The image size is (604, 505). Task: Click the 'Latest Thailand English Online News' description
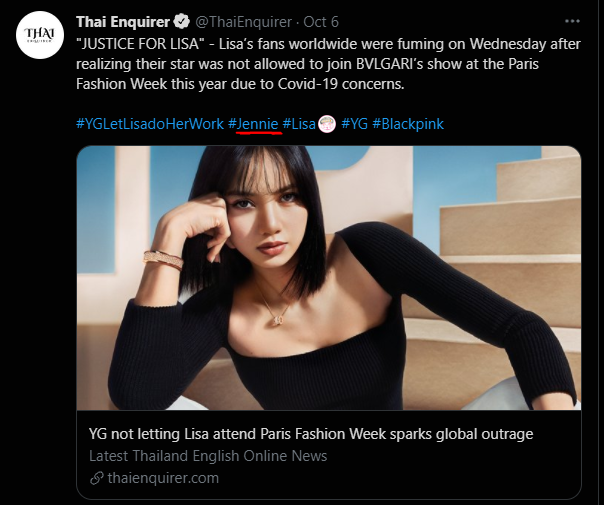coord(207,456)
